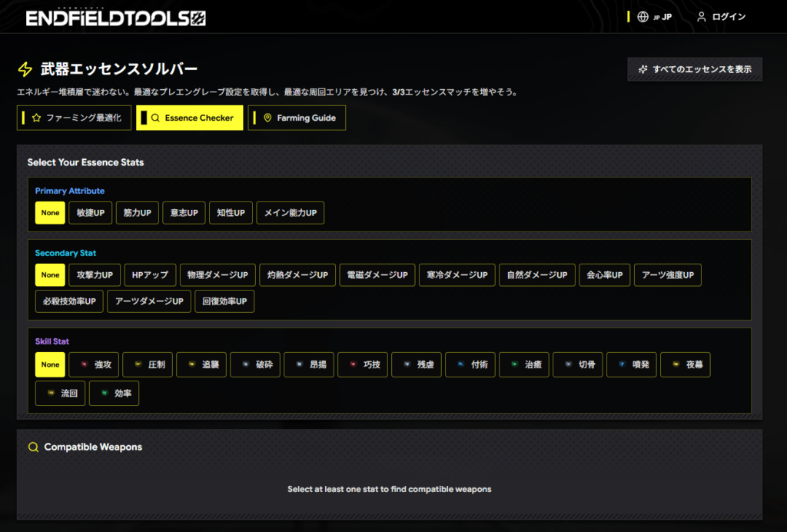Pick メイン能力UP primary attribute
Screen dimensions: 787x532
290,213
